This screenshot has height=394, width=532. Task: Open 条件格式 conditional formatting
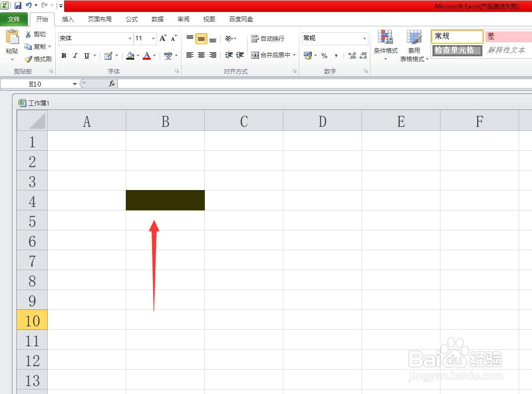tap(385, 45)
